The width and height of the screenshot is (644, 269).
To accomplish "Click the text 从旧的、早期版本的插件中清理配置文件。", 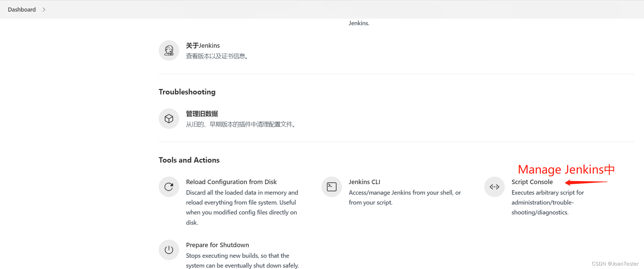I will [241, 124].
